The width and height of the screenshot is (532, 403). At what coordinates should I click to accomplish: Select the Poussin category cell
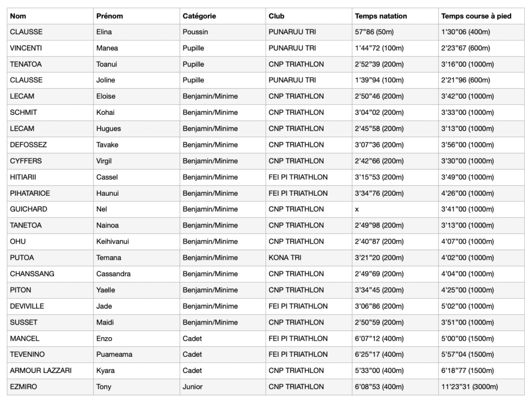point(222,32)
